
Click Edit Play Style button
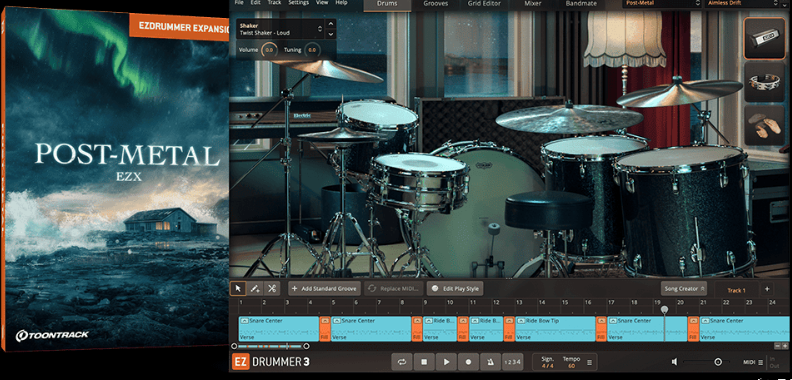tap(455, 289)
